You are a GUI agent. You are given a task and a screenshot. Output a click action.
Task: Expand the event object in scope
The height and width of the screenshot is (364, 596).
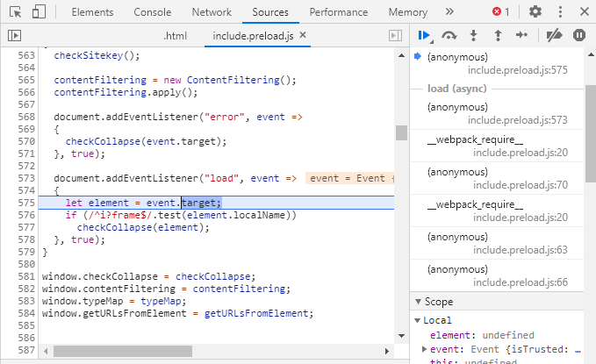424,349
